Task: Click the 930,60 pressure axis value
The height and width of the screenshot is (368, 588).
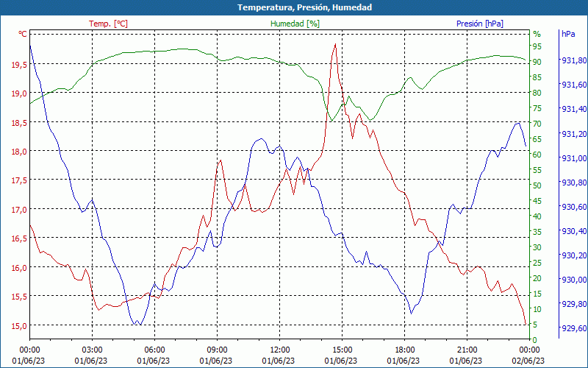Action: pyautogui.click(x=574, y=207)
